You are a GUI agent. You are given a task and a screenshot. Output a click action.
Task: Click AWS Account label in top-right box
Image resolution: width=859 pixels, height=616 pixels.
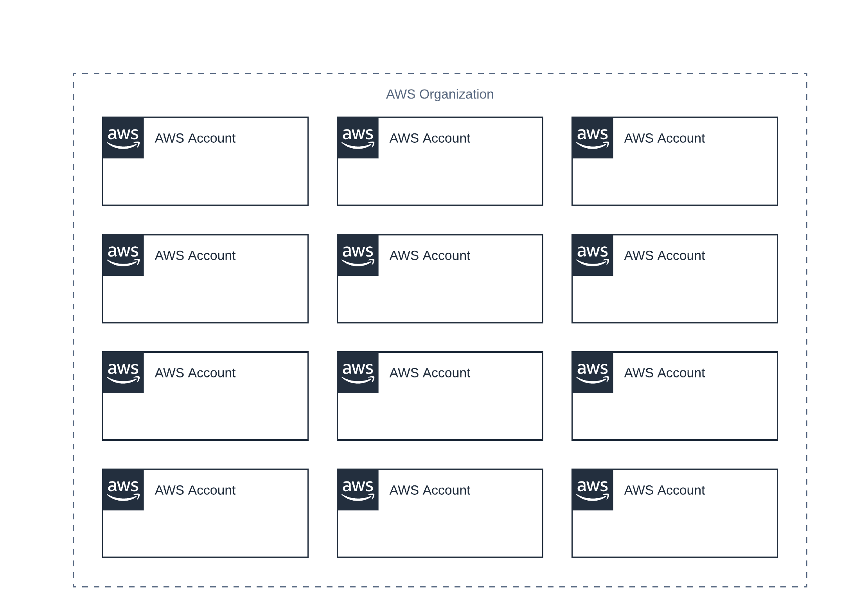pos(664,138)
